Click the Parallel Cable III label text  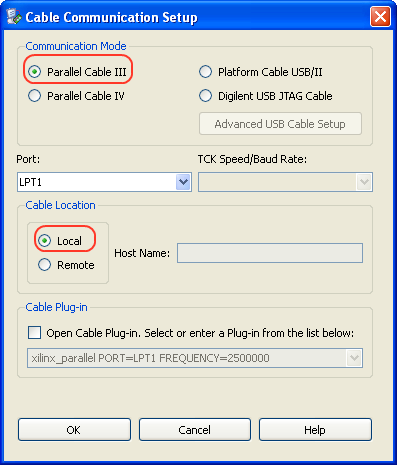(87, 72)
